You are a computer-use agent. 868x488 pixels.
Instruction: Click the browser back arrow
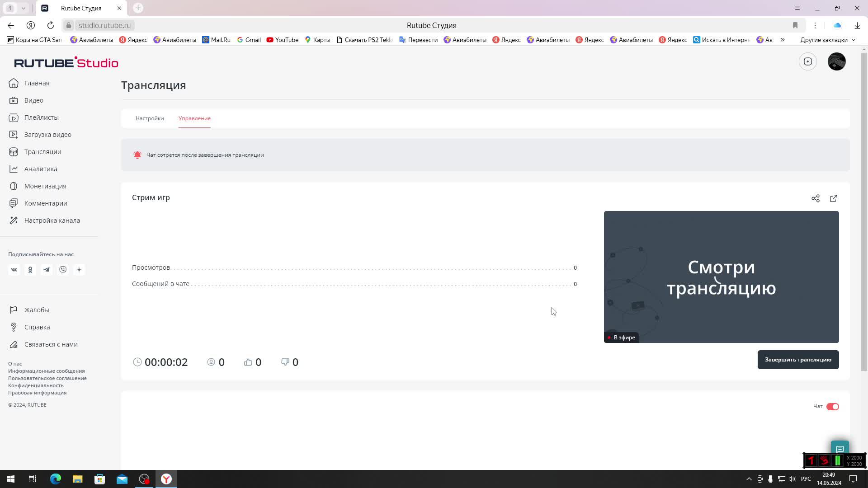click(11, 25)
